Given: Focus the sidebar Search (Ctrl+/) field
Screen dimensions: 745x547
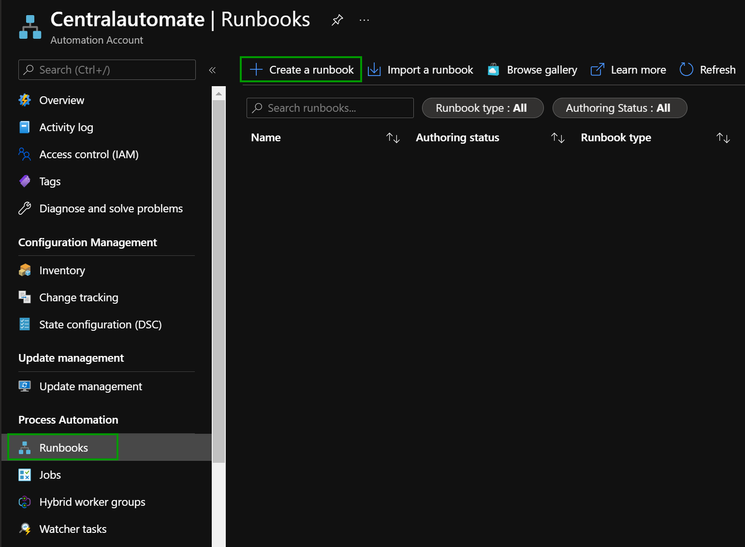Looking at the screenshot, I should 107,70.
